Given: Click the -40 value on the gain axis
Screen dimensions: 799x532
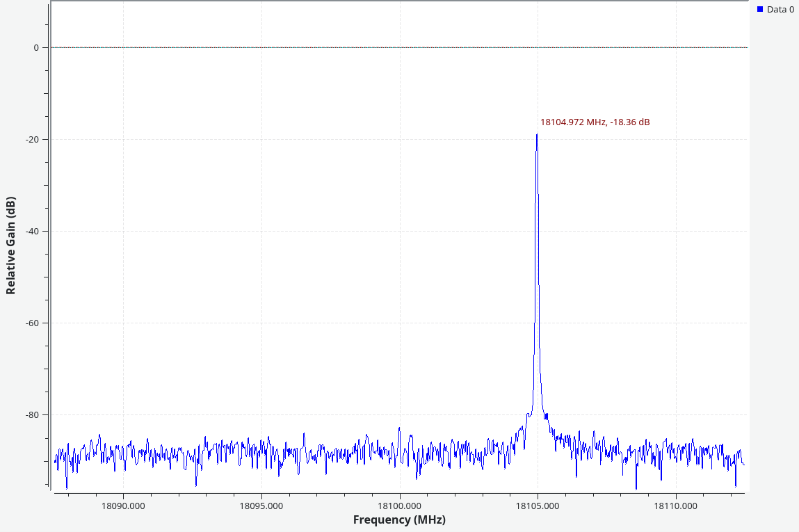Looking at the screenshot, I should pos(33,232).
